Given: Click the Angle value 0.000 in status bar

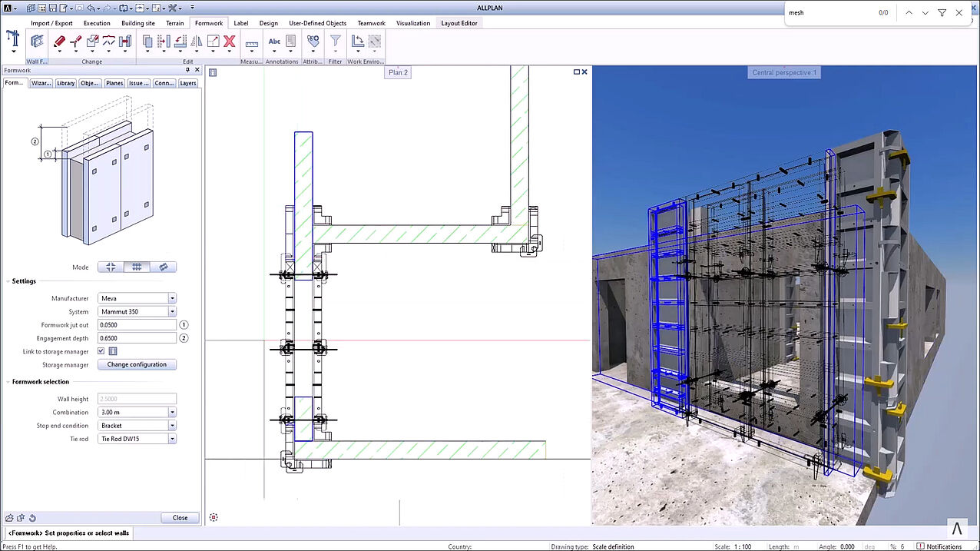Looking at the screenshot, I should pos(847,546).
